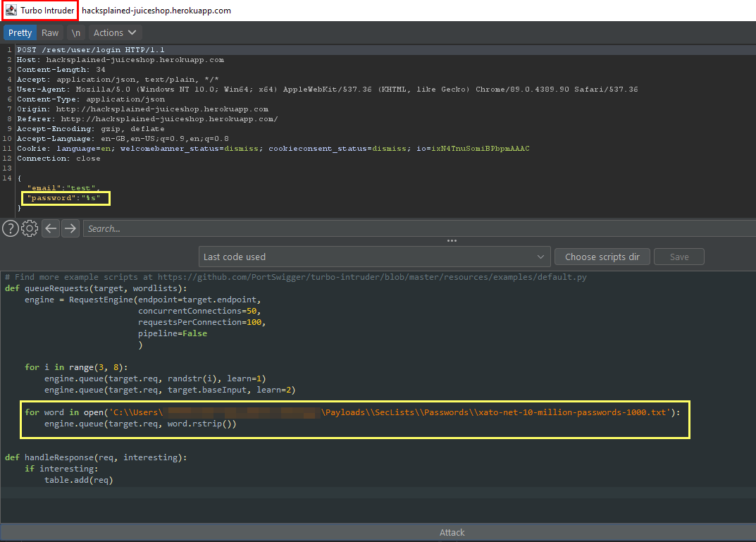Click the '# Find more example scripts' comment line
756x542 pixels.
coord(296,277)
